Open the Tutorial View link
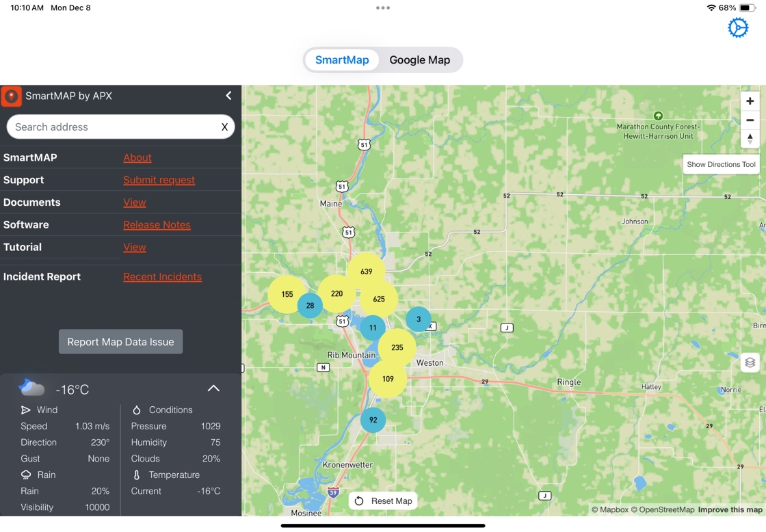766x532 pixels. 134,248
